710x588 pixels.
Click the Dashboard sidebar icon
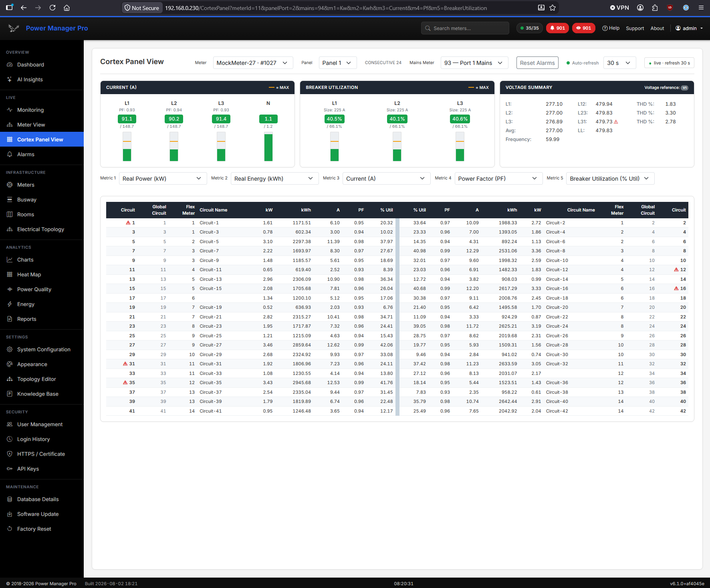coord(10,64)
